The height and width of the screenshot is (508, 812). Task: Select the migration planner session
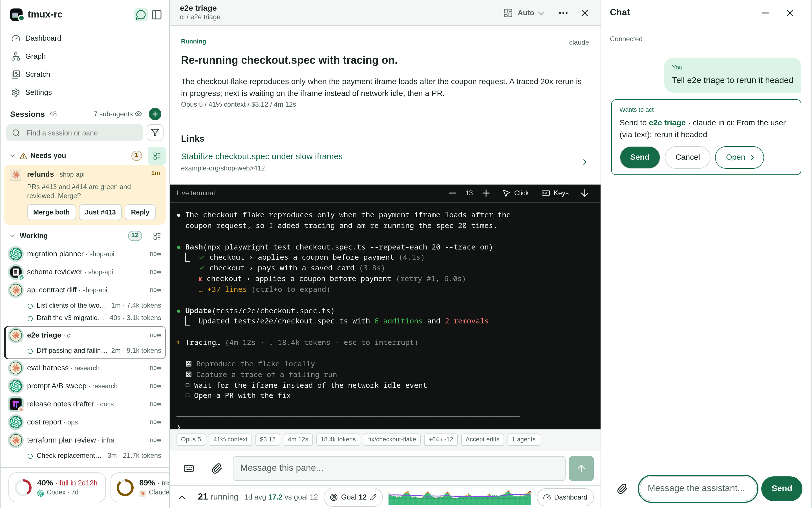click(x=85, y=254)
